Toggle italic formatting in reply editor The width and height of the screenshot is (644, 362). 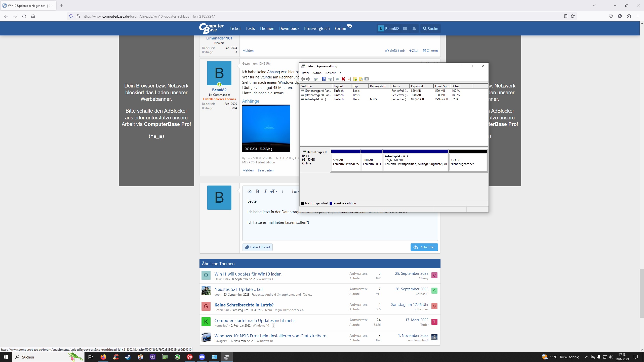[x=265, y=192]
